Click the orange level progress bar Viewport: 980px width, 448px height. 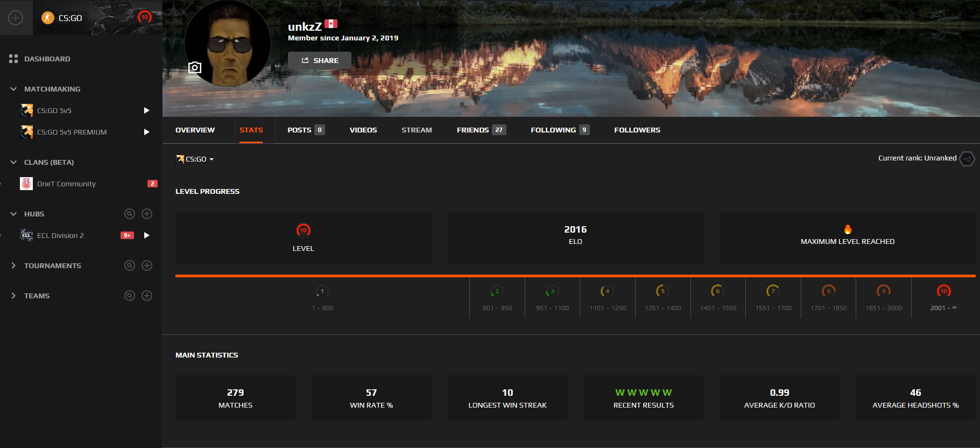[x=575, y=276]
